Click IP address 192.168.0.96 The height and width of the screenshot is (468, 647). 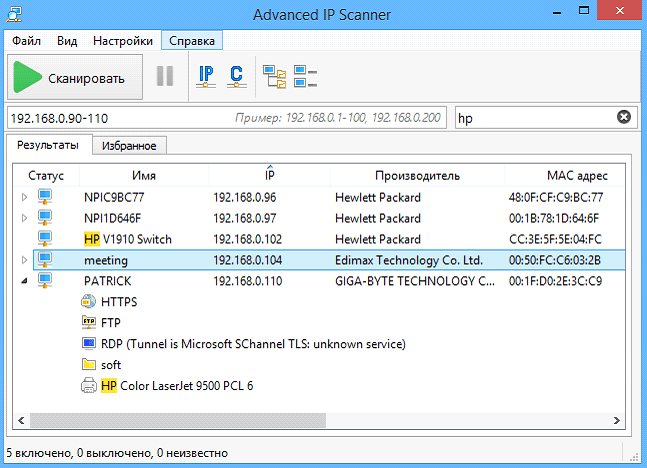click(244, 197)
